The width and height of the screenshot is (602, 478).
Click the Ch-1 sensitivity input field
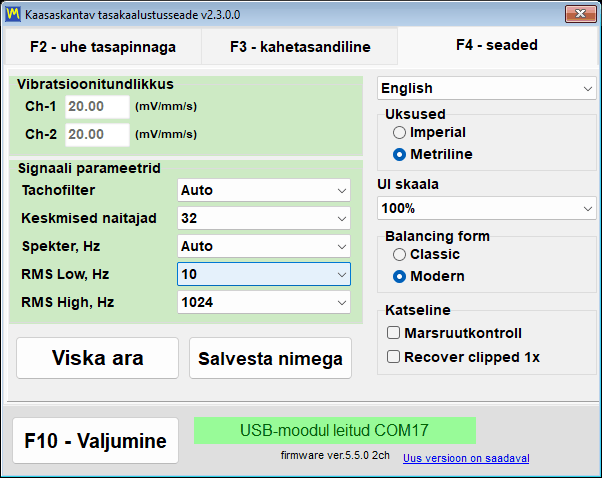pos(98,106)
